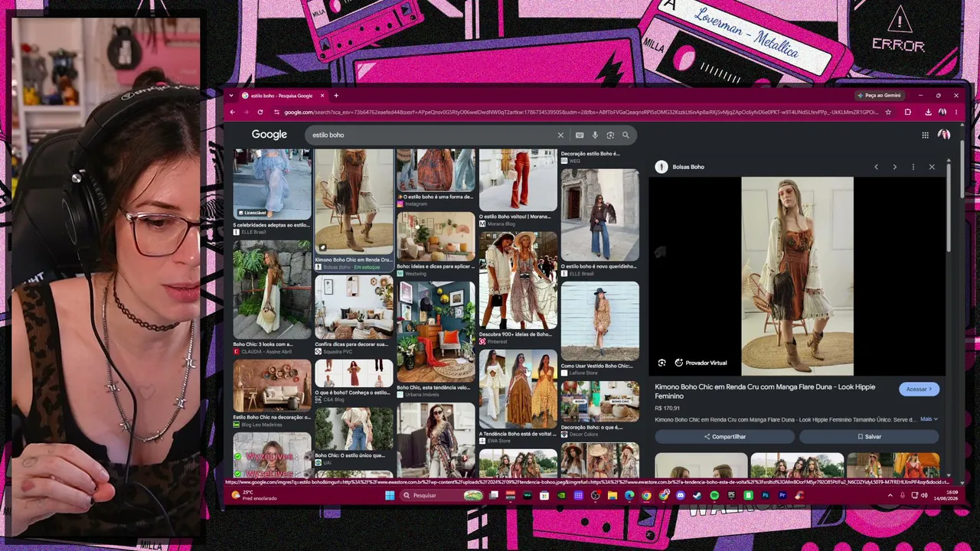Open Photoshop from the taskbar

[765, 495]
